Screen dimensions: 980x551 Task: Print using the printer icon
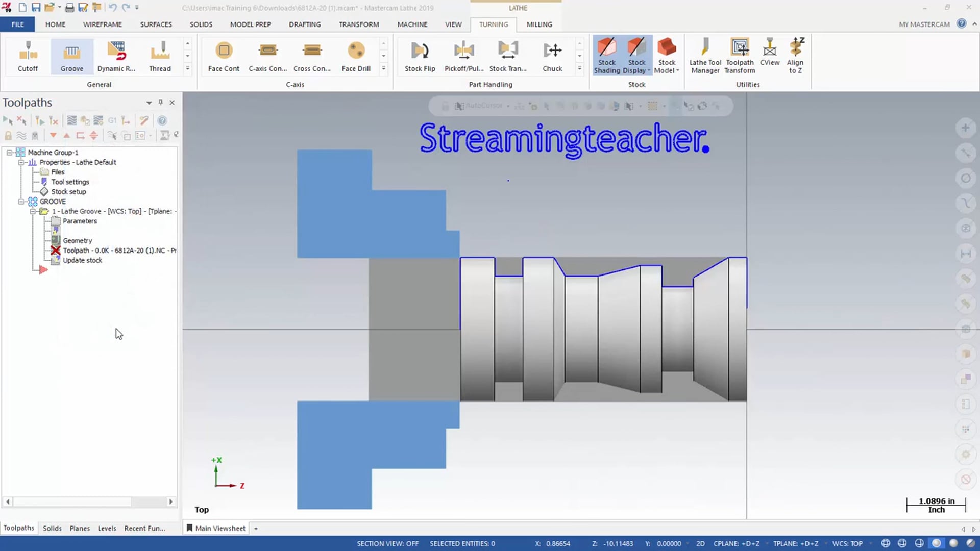(69, 8)
